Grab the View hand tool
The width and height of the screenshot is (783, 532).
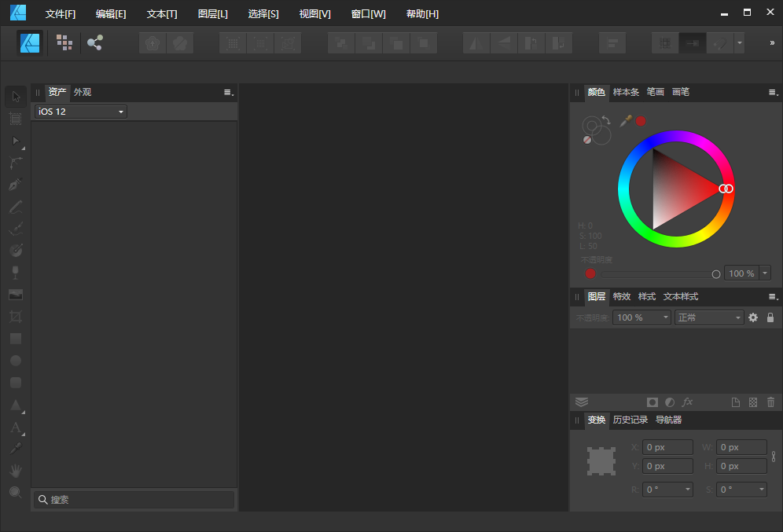pyautogui.click(x=15, y=470)
